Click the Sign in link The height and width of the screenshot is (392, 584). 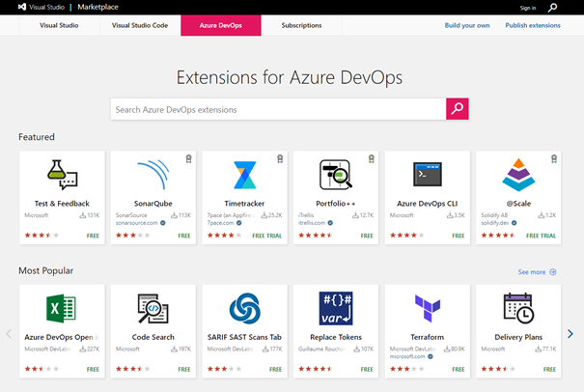(x=528, y=8)
